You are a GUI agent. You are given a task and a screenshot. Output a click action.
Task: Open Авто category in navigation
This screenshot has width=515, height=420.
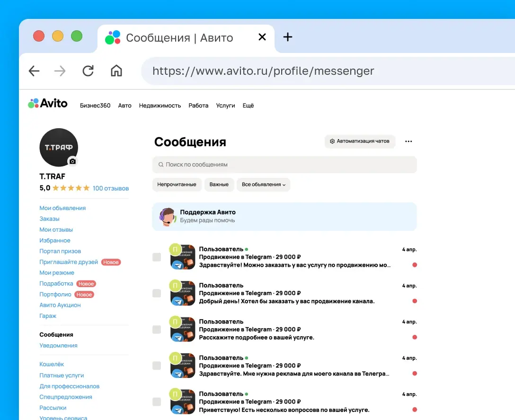[x=125, y=105]
